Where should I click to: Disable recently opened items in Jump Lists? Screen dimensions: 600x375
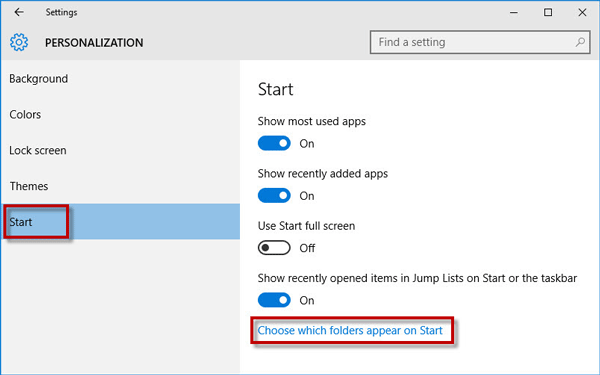(274, 300)
